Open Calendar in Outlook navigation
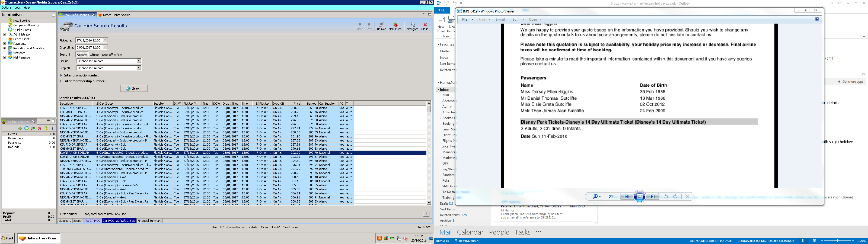868x244 pixels. coord(470,232)
